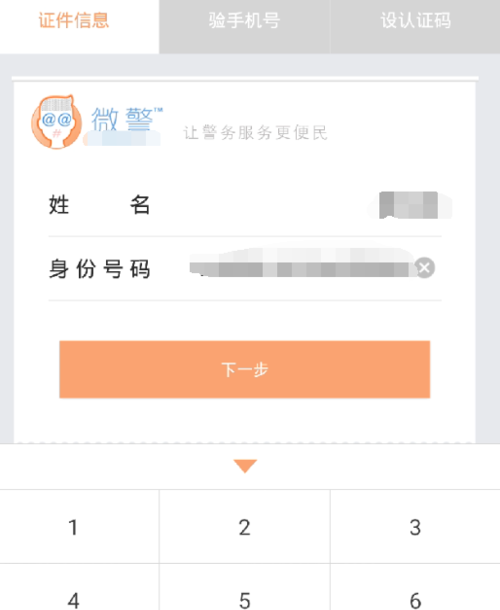Tap the orange 下一步 button

(x=245, y=369)
